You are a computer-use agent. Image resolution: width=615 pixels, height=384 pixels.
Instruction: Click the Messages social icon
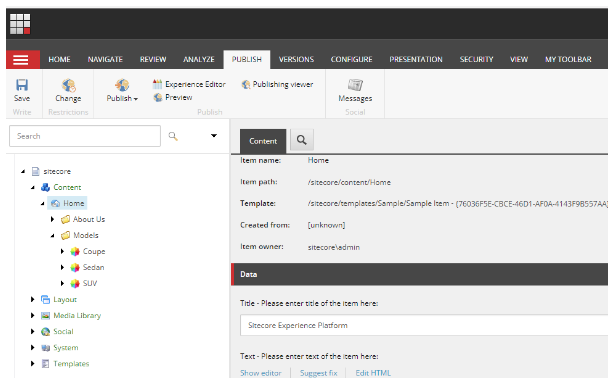[355, 85]
